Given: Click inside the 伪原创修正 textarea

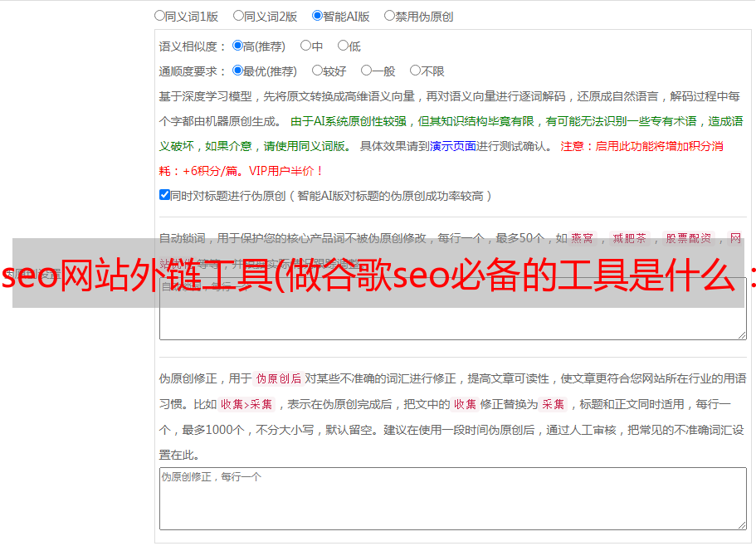Looking at the screenshot, I should click(453, 499).
